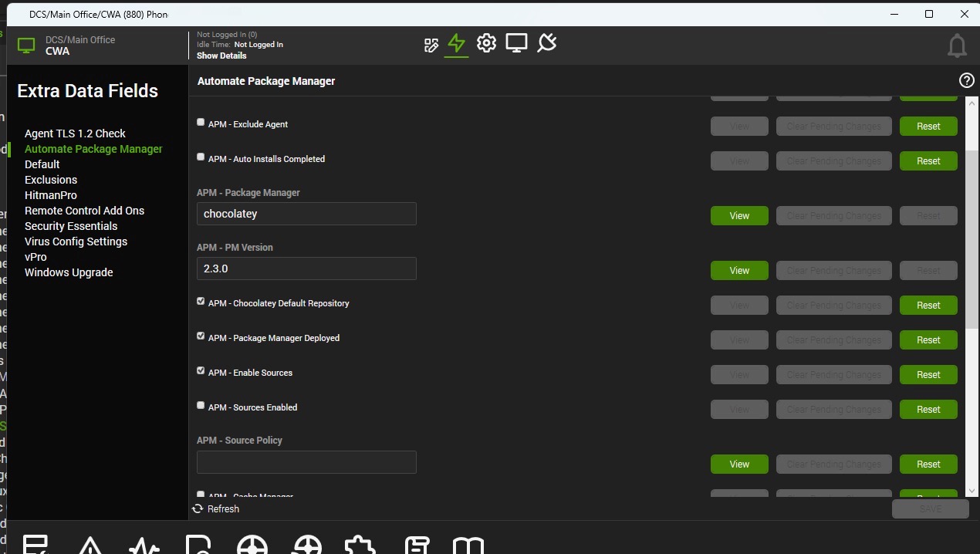980x554 pixels.
Task: Click the monitor screen icon in toolbar
Action: point(516,43)
